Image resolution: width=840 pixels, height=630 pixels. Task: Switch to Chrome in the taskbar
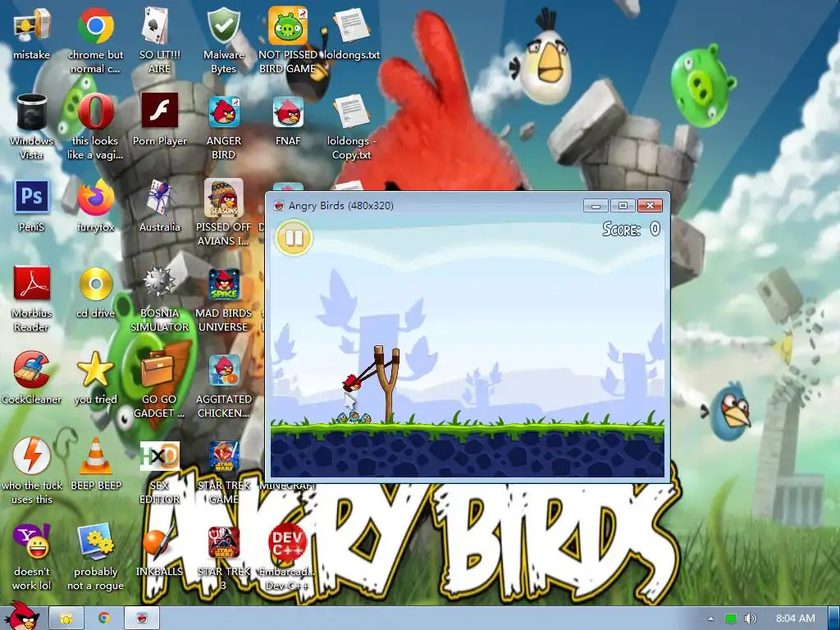click(104, 619)
